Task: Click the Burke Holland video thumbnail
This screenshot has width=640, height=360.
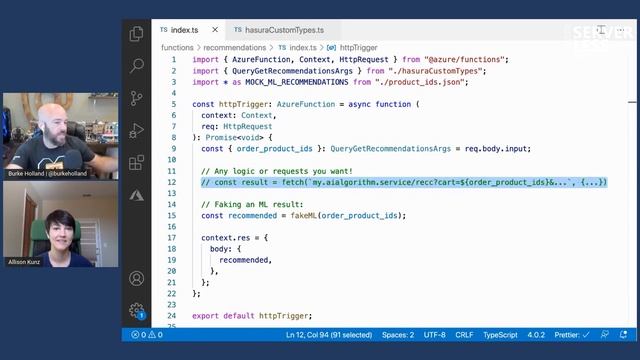Action: point(60,136)
